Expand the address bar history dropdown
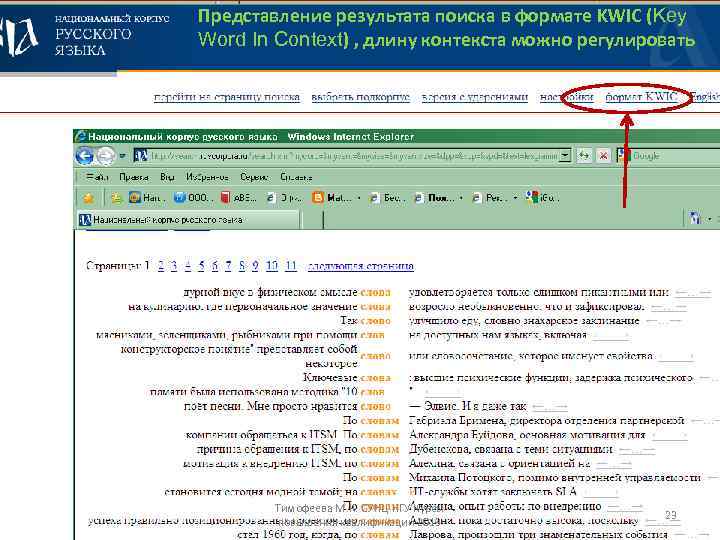This screenshot has width=720, height=540. coord(566,156)
